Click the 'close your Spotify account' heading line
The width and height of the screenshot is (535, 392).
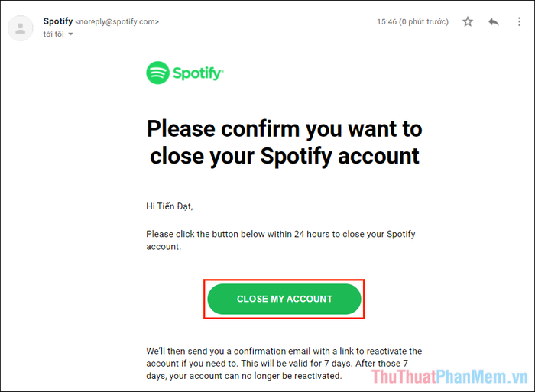(x=284, y=156)
